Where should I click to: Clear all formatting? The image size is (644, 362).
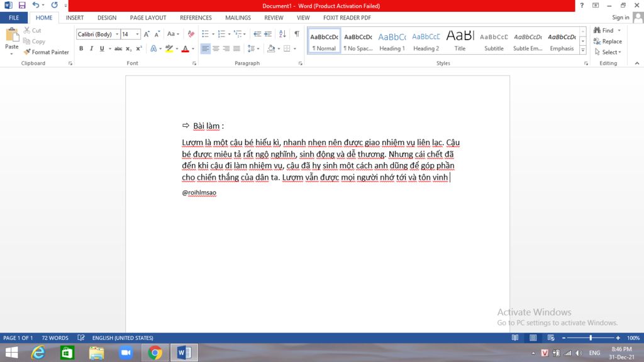tap(191, 34)
